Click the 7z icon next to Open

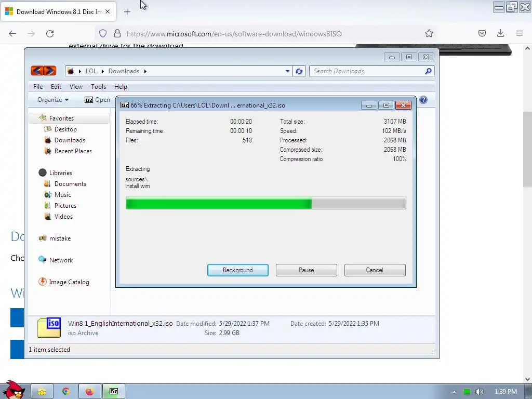[88, 100]
